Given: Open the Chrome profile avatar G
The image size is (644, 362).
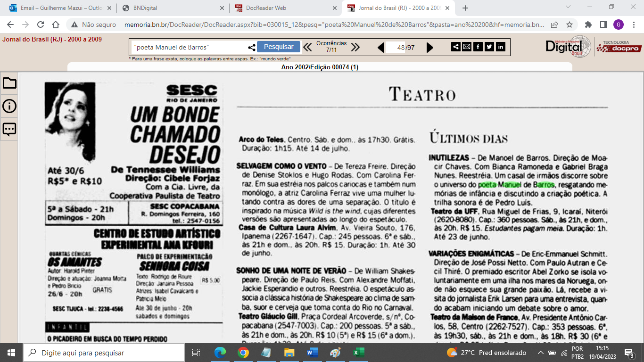Looking at the screenshot, I should click(618, 25).
